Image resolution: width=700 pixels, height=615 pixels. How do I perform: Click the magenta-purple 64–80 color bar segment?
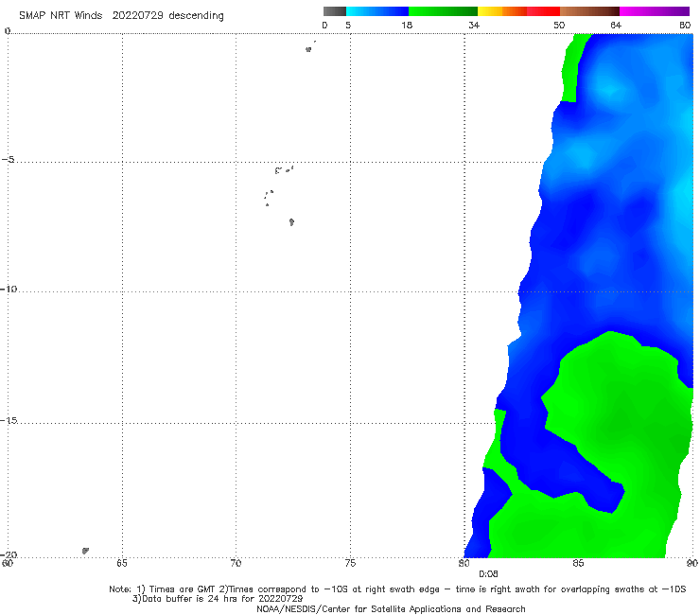655,11
